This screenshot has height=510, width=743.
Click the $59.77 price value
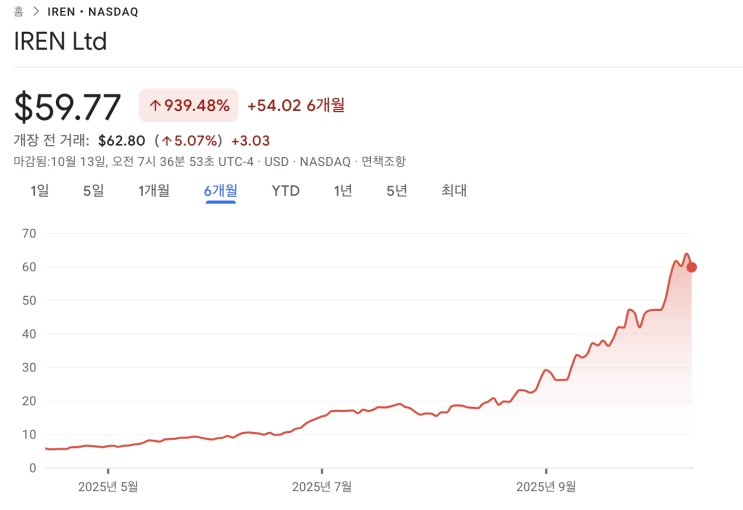click(x=67, y=107)
